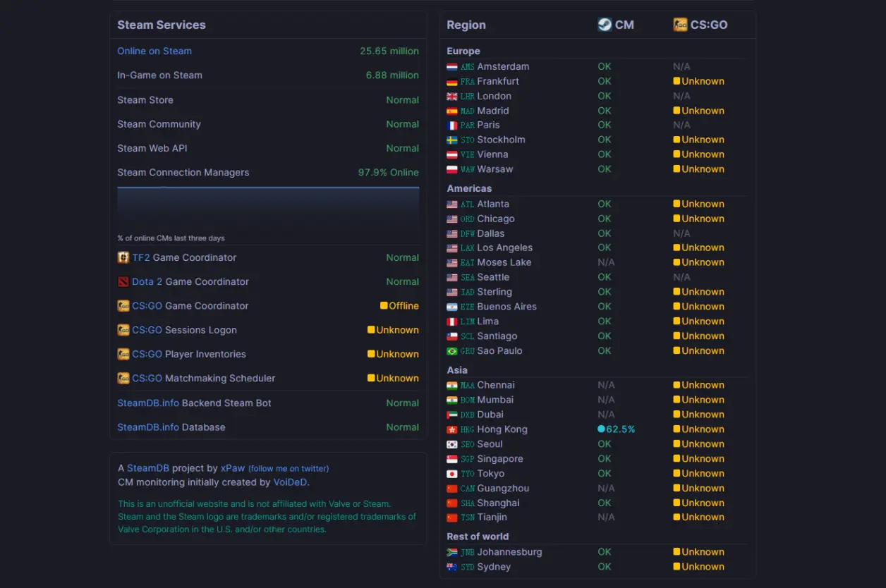
Task: Click the Netherlands flag beside Amsterdam
Action: (x=452, y=67)
